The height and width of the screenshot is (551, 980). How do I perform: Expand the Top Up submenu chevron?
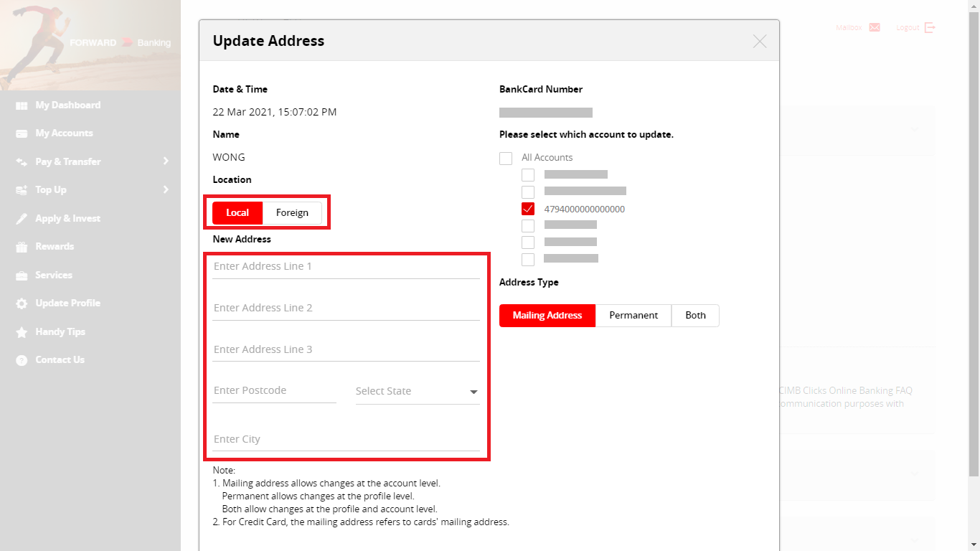coord(166,189)
